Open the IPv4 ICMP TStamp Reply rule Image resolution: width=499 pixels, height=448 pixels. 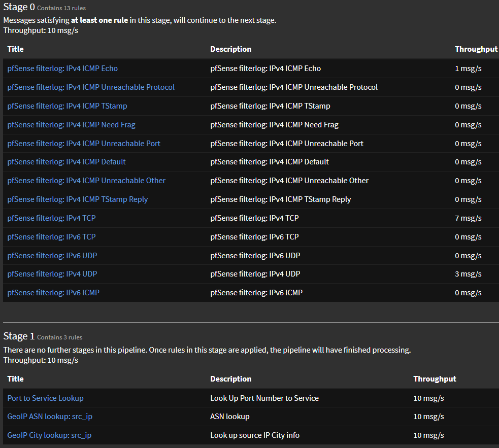[78, 199]
